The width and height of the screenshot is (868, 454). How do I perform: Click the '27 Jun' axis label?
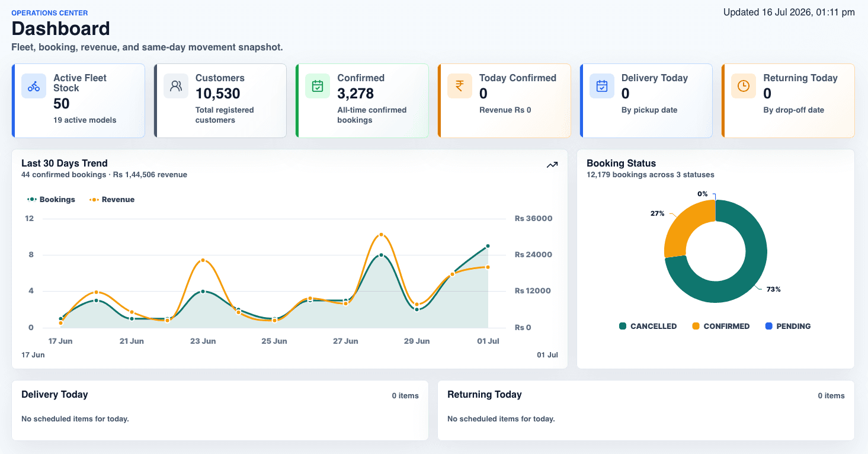pyautogui.click(x=345, y=341)
